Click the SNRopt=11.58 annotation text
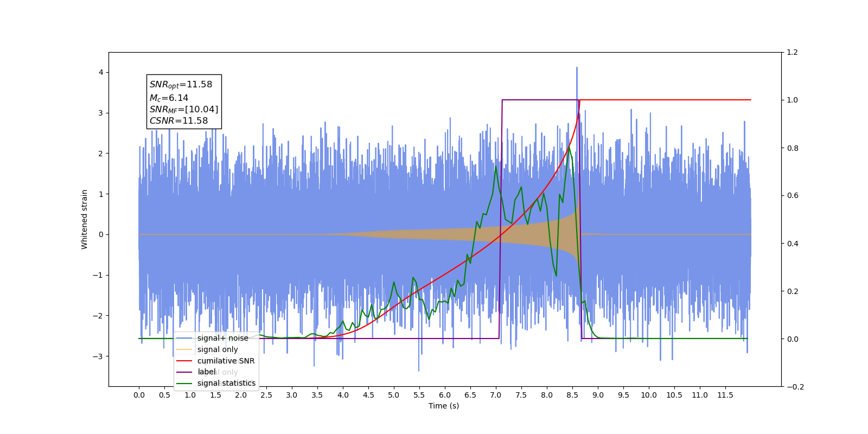Screen dimensions: 868x434 click(x=181, y=85)
